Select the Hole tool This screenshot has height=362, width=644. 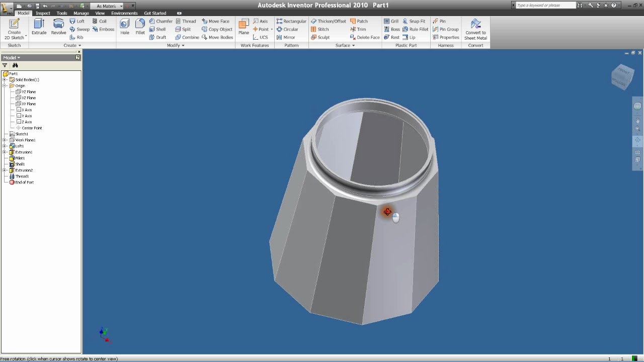pos(125,27)
